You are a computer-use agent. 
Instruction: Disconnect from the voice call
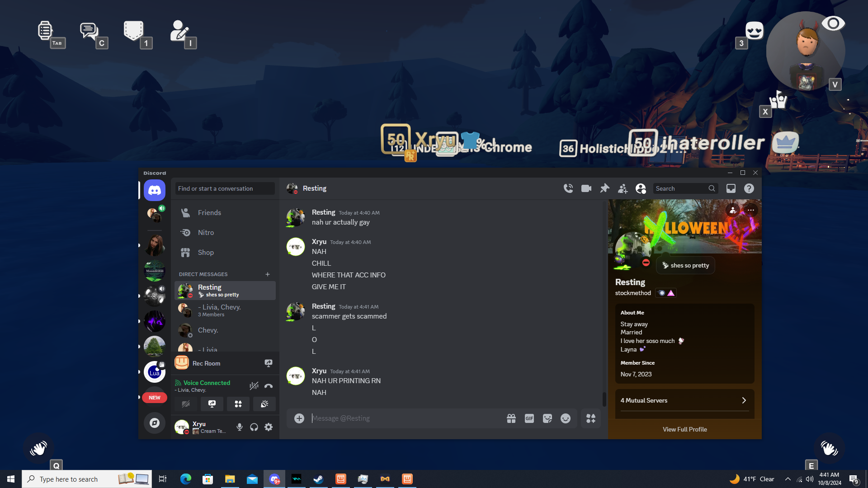[x=269, y=386]
